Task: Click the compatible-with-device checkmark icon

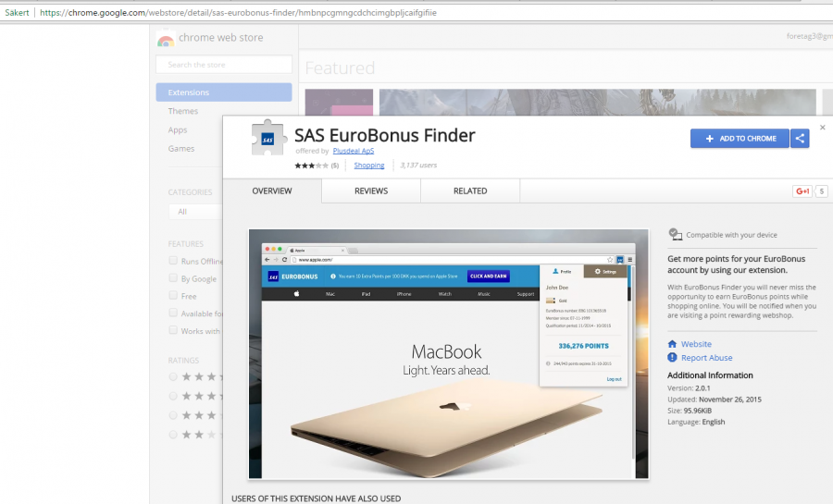Action: [x=675, y=235]
